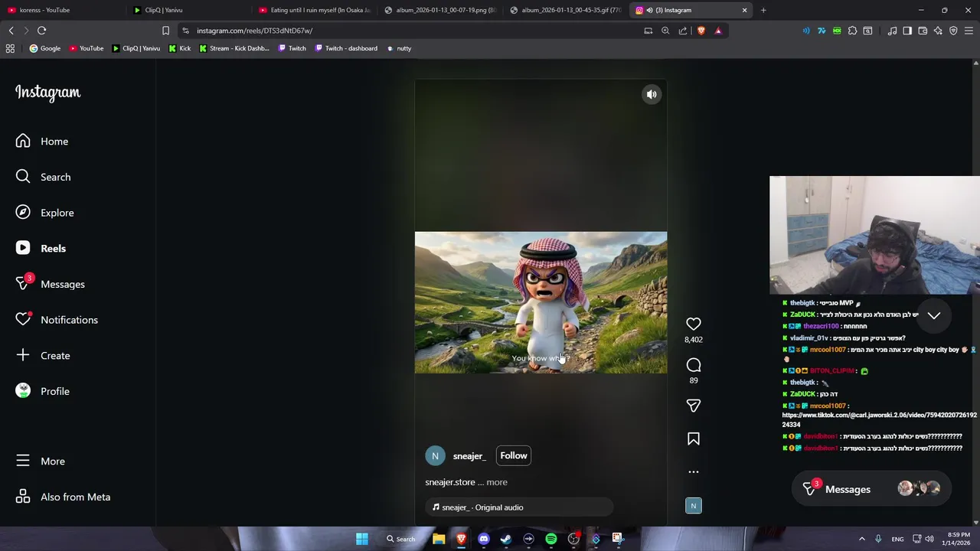The image size is (980, 551).
Task: Open browser zoom control in address bar
Action: click(x=665, y=31)
